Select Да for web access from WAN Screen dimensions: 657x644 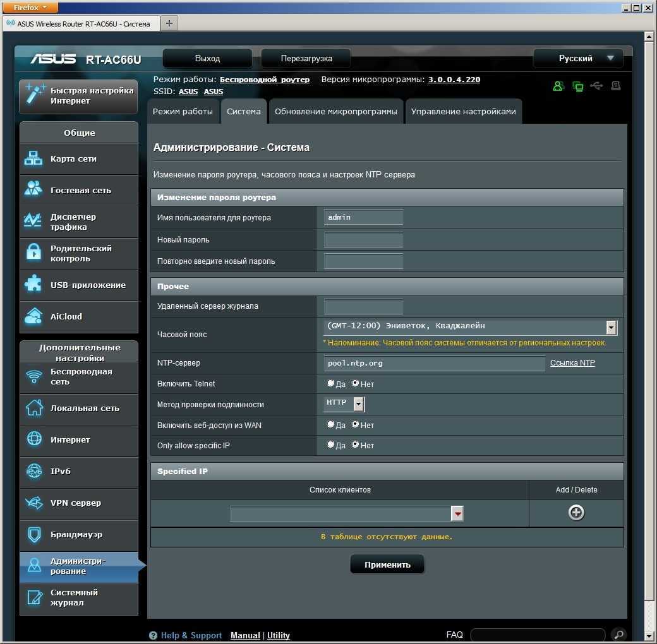pos(331,425)
